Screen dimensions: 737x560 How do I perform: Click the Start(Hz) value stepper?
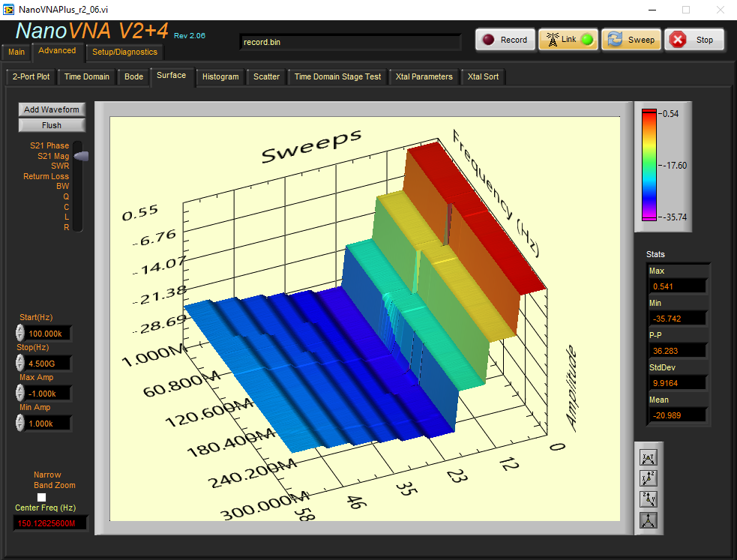pyautogui.click(x=19, y=333)
